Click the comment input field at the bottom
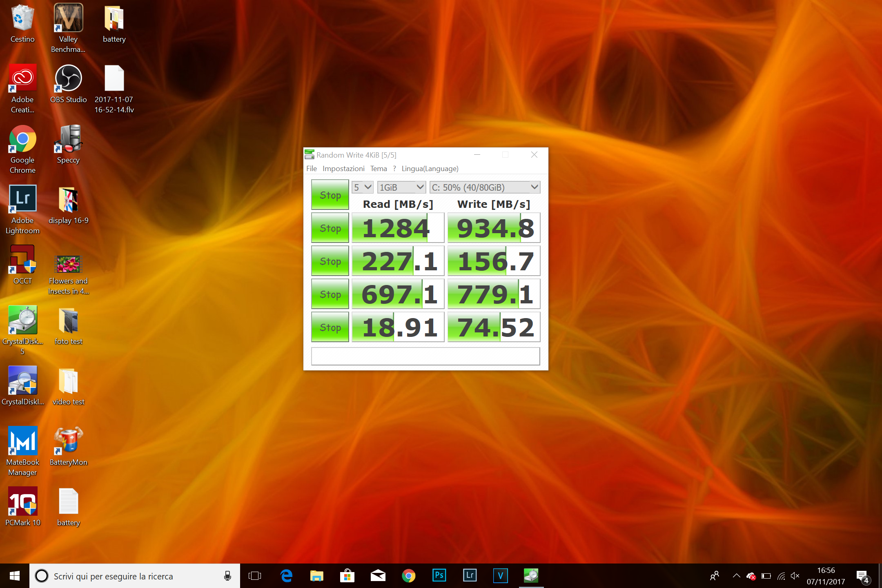The height and width of the screenshot is (588, 882). point(425,356)
